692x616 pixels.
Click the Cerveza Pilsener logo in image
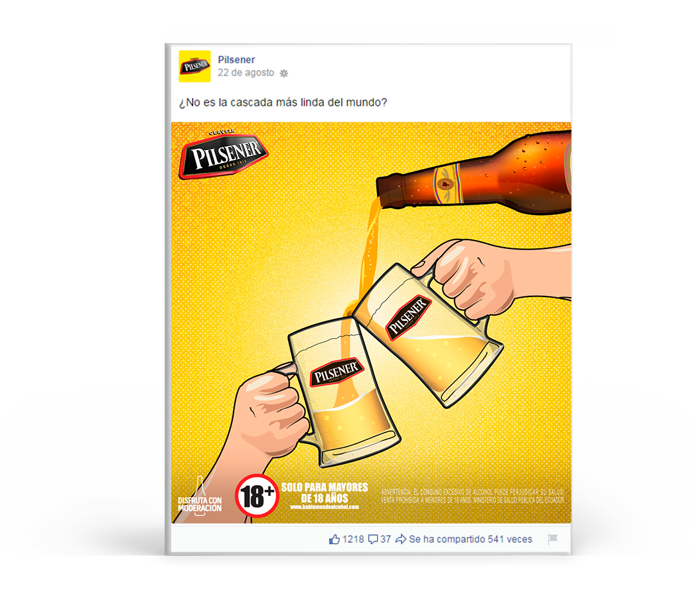[223, 155]
